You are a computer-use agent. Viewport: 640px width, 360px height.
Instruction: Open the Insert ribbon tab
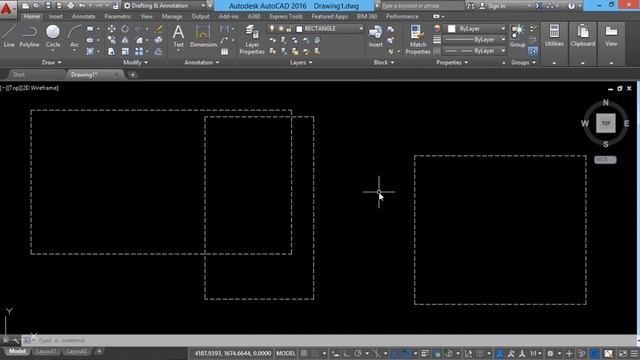click(56, 16)
